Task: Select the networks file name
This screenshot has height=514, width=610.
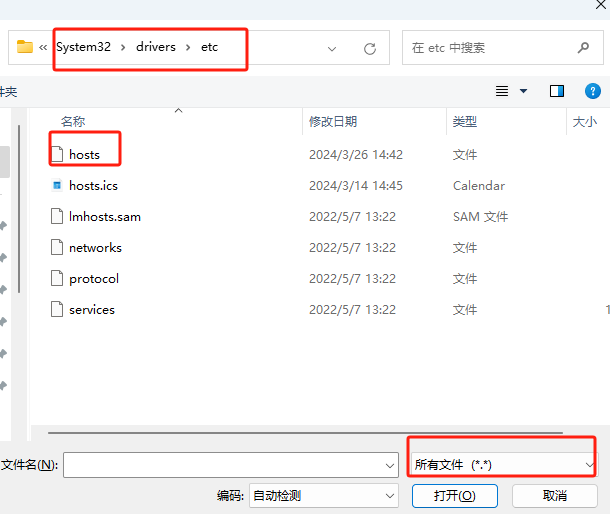Action: click(95, 248)
